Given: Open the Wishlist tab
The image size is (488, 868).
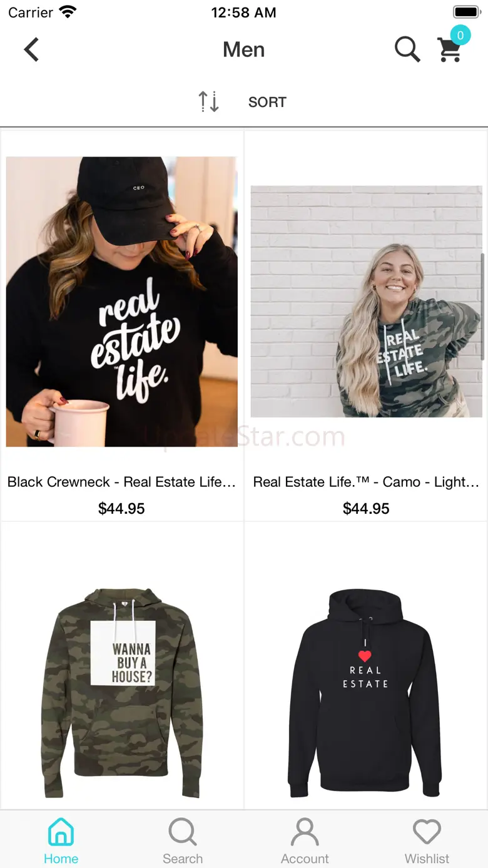Looking at the screenshot, I should pos(427,840).
